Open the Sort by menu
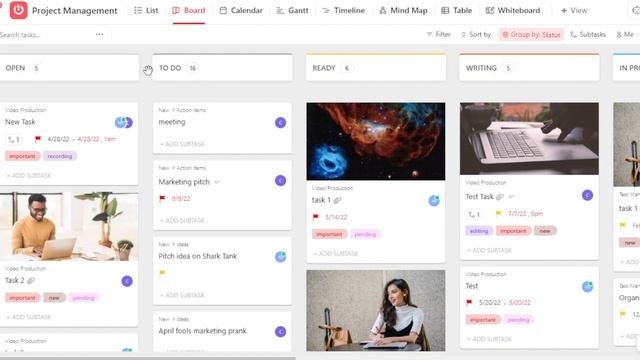 476,34
